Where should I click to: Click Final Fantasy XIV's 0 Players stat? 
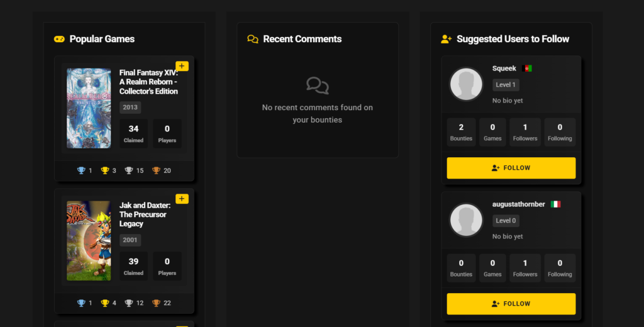(167, 133)
